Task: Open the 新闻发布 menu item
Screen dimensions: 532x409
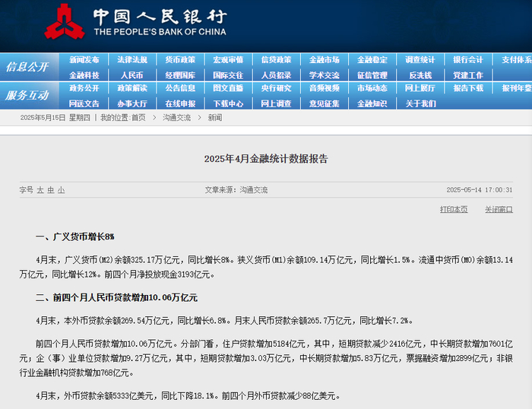Action: (84, 60)
